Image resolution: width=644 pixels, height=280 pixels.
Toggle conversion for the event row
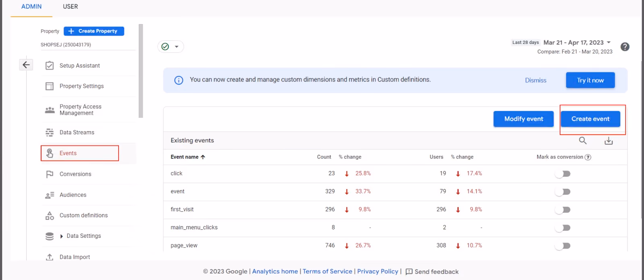click(563, 192)
